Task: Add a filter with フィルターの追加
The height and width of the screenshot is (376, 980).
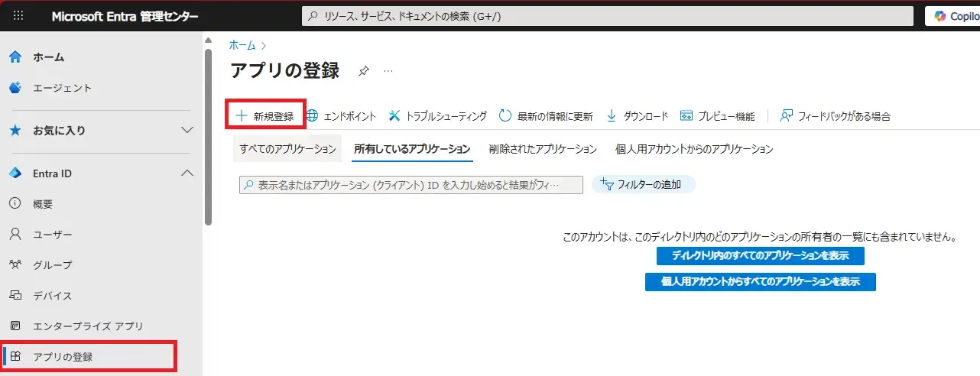Action: [643, 184]
